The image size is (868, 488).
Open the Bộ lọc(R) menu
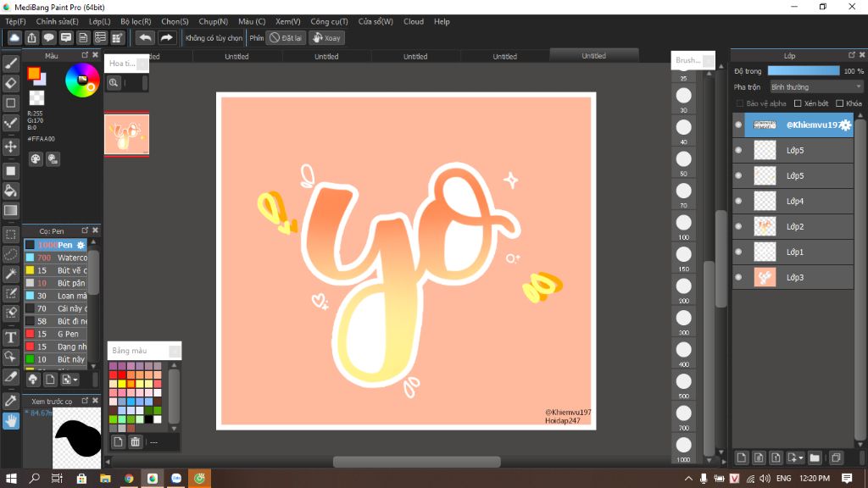[136, 21]
